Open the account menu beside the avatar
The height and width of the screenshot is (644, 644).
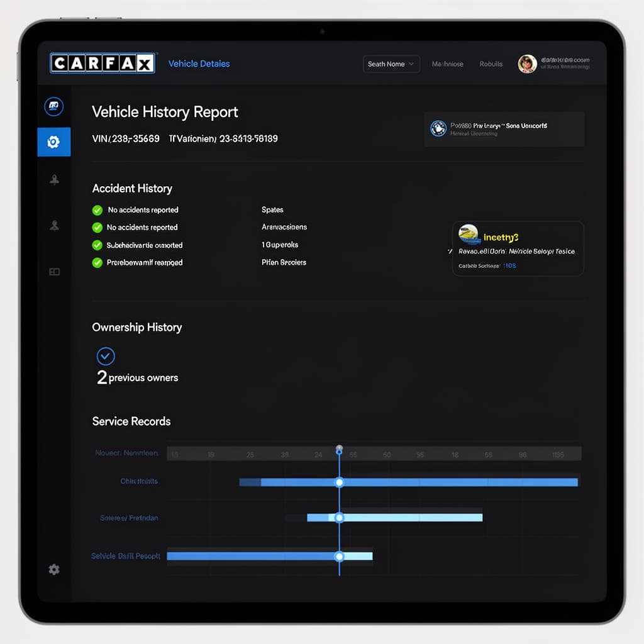pos(565,64)
